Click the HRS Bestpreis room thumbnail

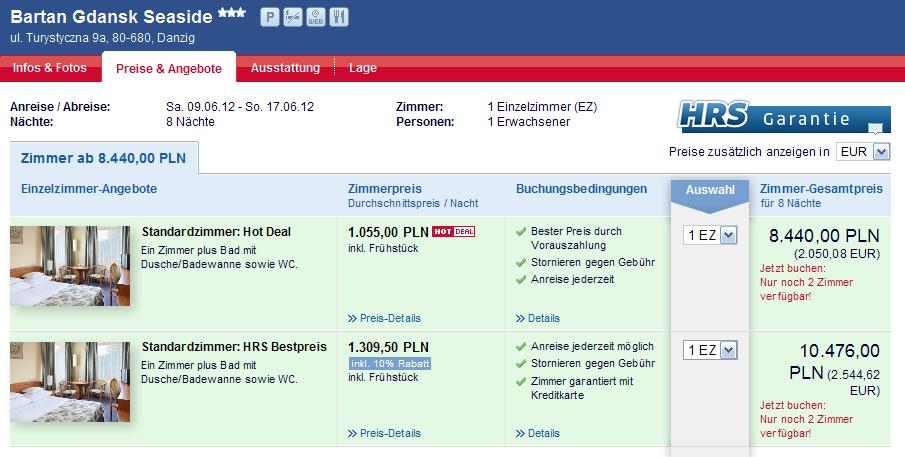[70, 381]
